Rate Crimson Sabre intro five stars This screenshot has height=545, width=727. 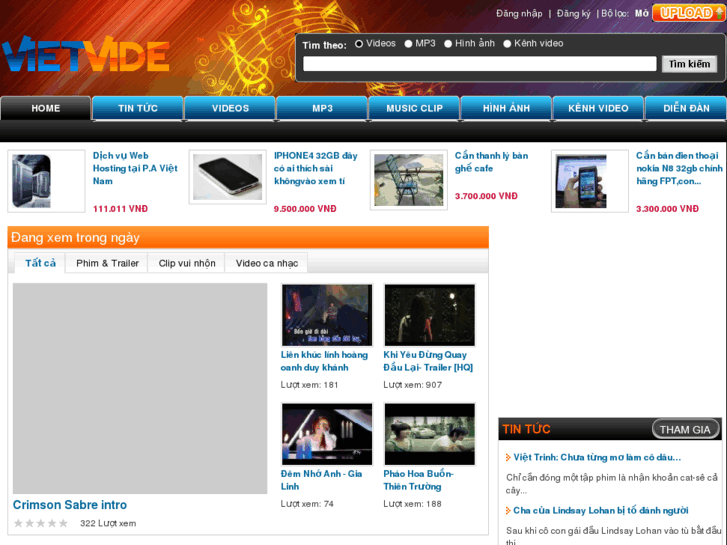coord(63,523)
